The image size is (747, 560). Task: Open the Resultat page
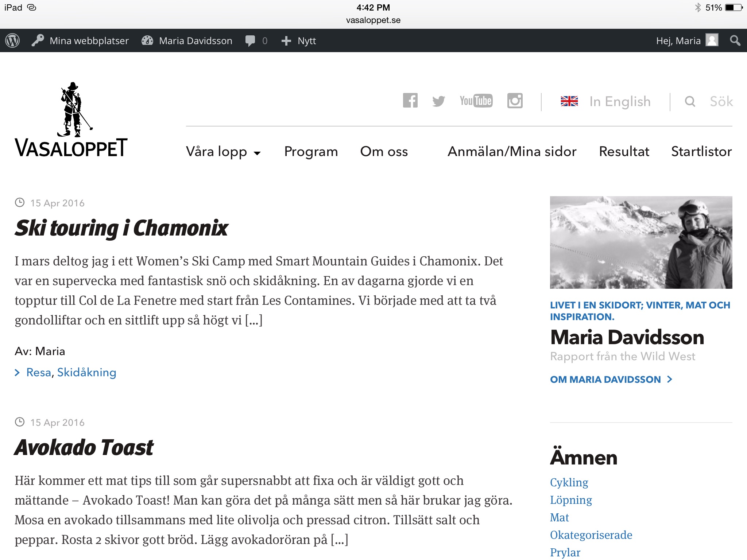(x=624, y=151)
